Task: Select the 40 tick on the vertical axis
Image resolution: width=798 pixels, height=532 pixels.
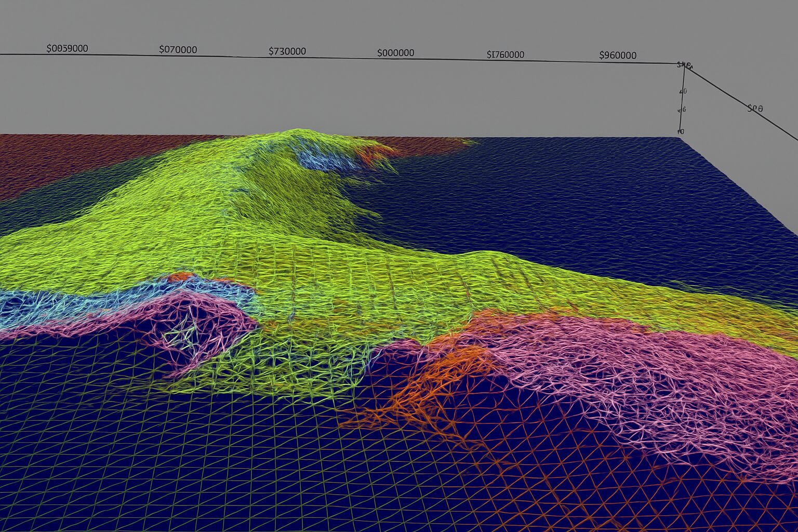Action: (683, 91)
